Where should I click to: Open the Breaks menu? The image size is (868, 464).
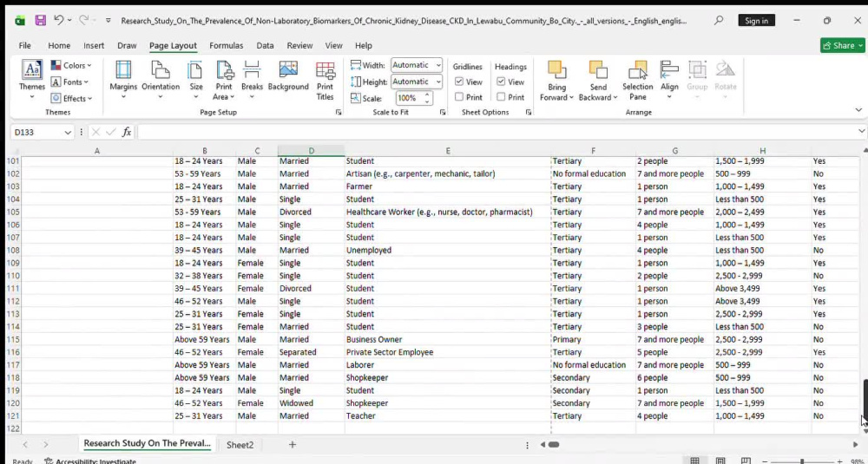pos(252,80)
